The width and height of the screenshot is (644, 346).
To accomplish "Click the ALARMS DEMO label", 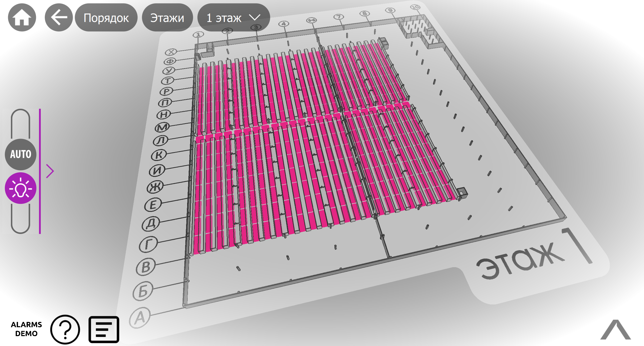I will (x=26, y=329).
